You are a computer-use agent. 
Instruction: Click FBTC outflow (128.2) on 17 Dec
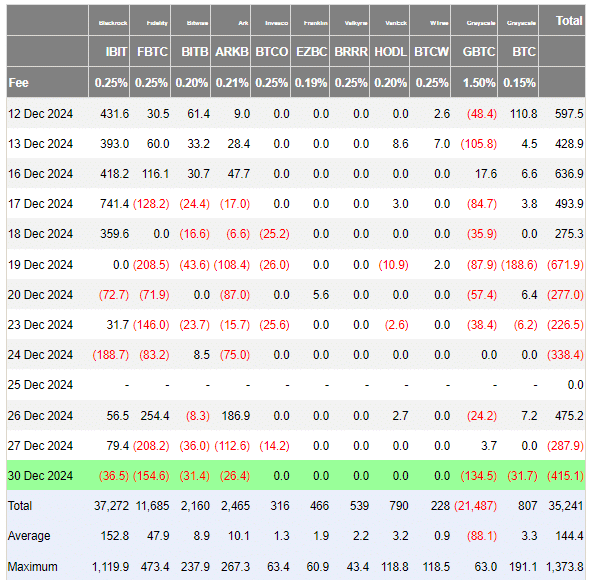pyautogui.click(x=151, y=204)
